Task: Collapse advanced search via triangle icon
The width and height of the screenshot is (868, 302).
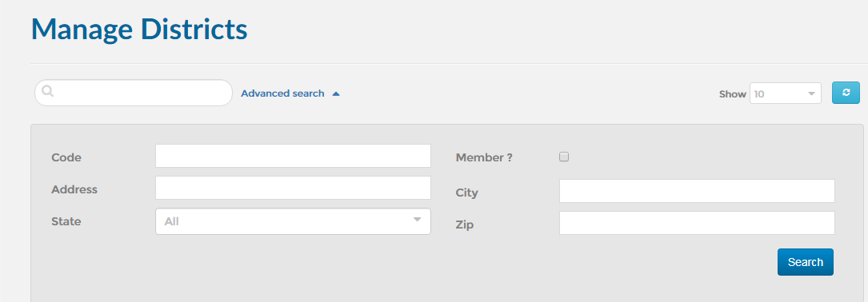Action: (335, 94)
